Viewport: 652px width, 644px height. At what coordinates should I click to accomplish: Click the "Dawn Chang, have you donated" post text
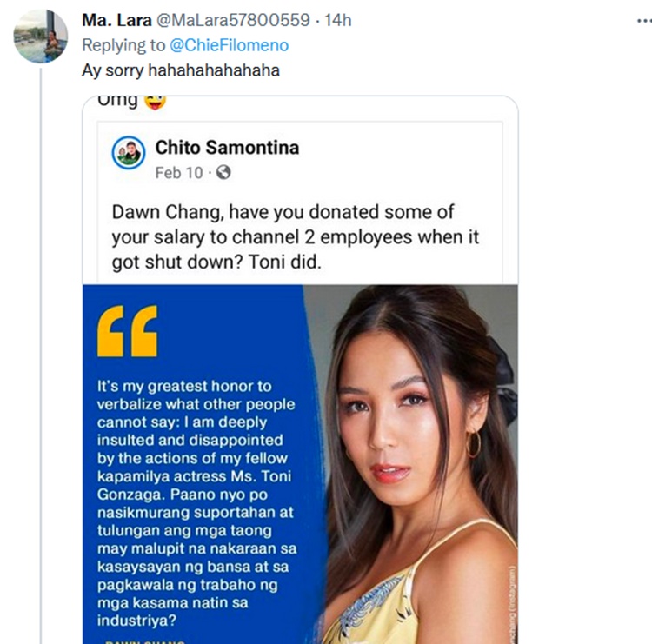pos(296,236)
